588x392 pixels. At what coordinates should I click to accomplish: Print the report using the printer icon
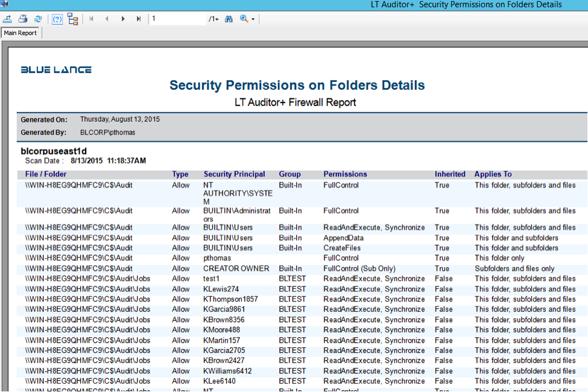pyautogui.click(x=23, y=19)
